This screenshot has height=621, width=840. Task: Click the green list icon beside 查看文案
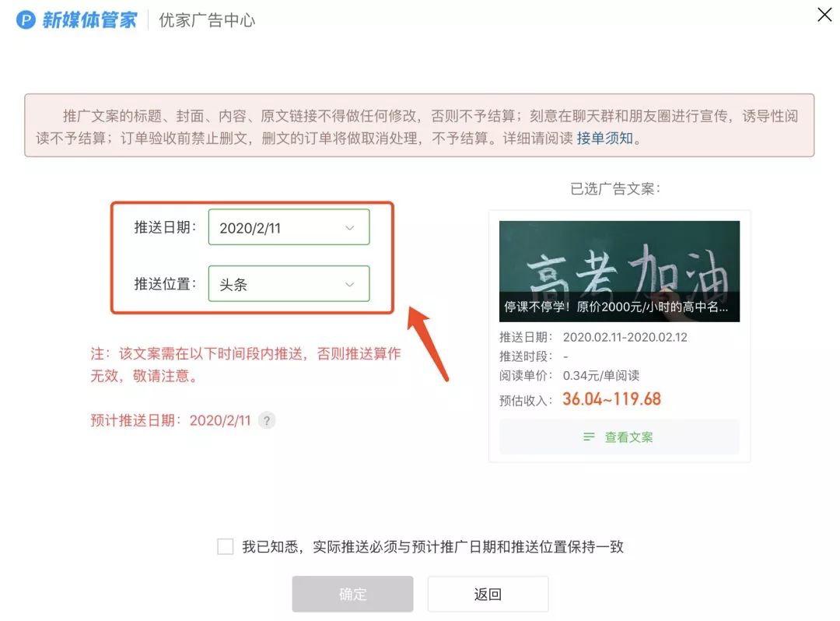(x=589, y=437)
